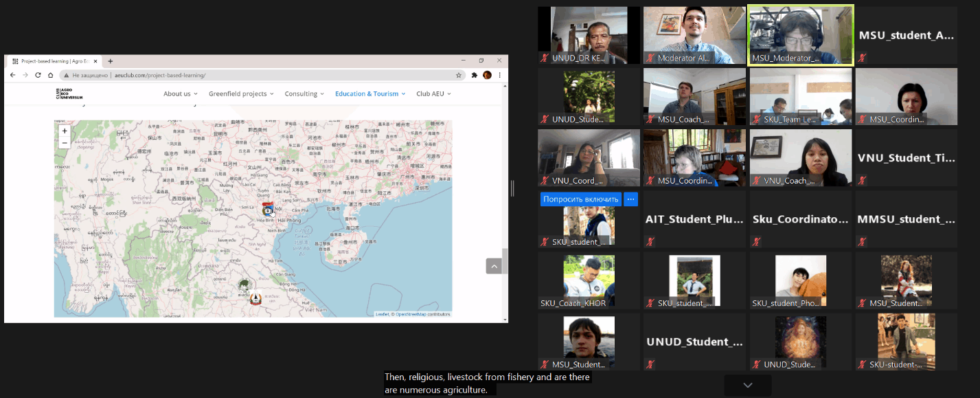Click the down chevron below participant gallery
This screenshot has height=398, width=980.
(748, 385)
